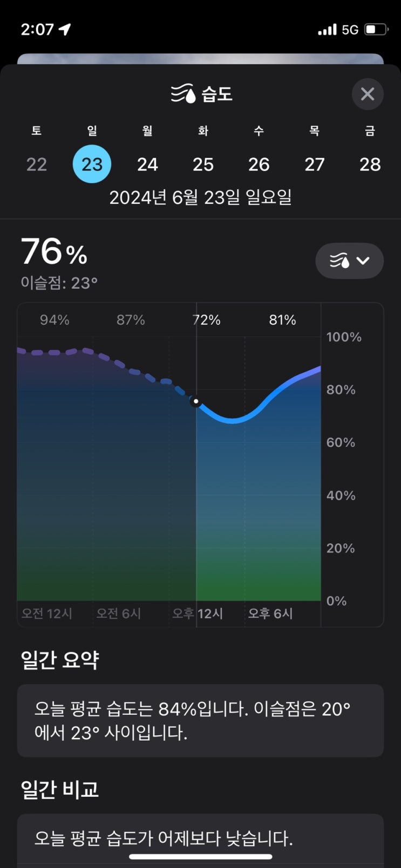Select Saturday the 22nd
The image size is (401, 868).
tap(37, 164)
